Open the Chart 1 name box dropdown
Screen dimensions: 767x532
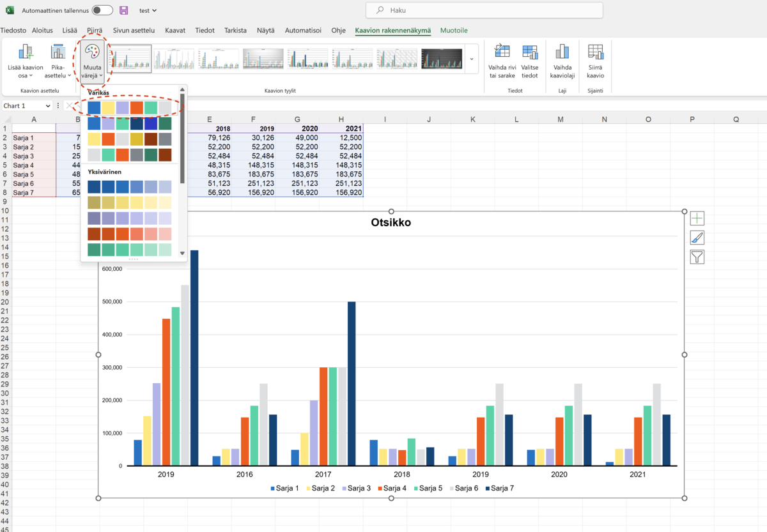[x=48, y=106]
